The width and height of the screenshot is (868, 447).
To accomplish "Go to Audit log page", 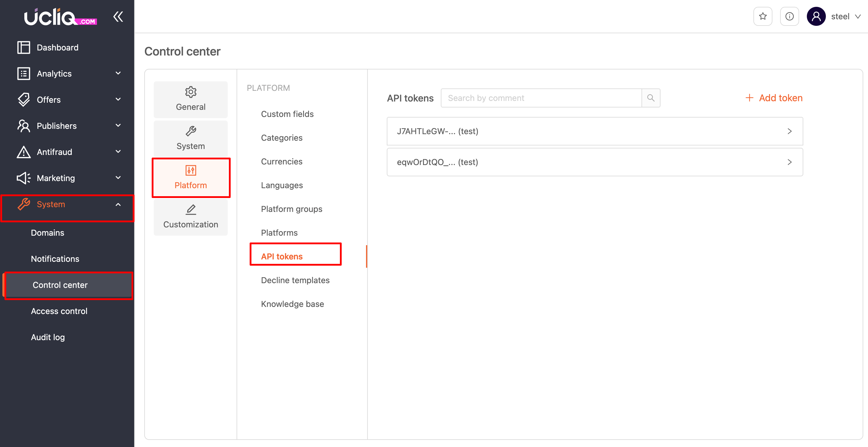I will [48, 337].
